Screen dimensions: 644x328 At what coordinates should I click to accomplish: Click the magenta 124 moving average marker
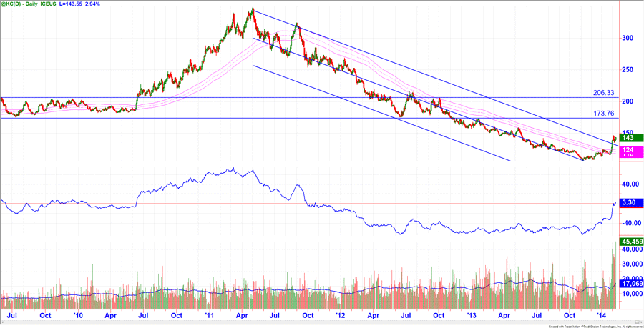[626, 150]
